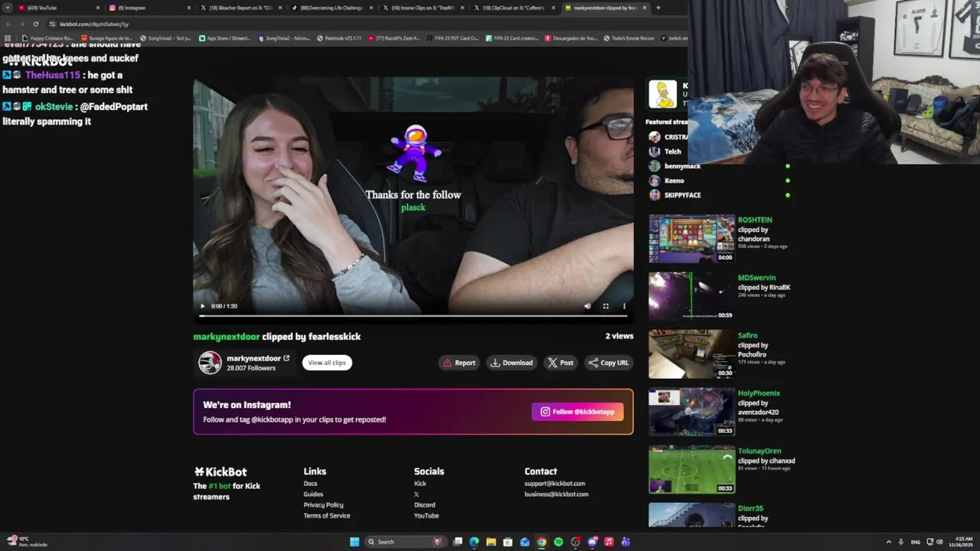
Task: Open the Twitch Emote Resizer bookmark
Action: click(x=629, y=38)
